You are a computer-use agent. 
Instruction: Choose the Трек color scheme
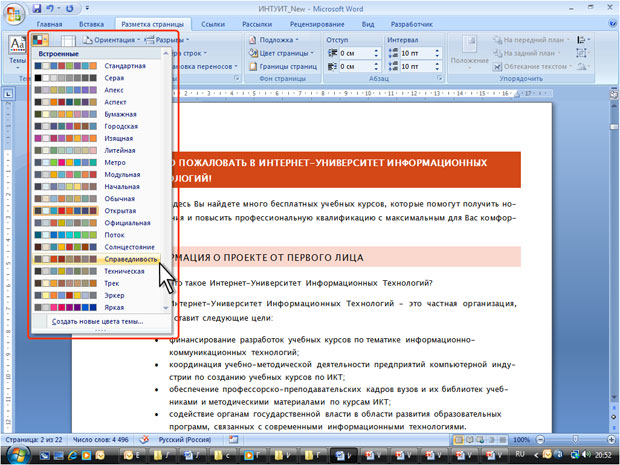point(97,283)
